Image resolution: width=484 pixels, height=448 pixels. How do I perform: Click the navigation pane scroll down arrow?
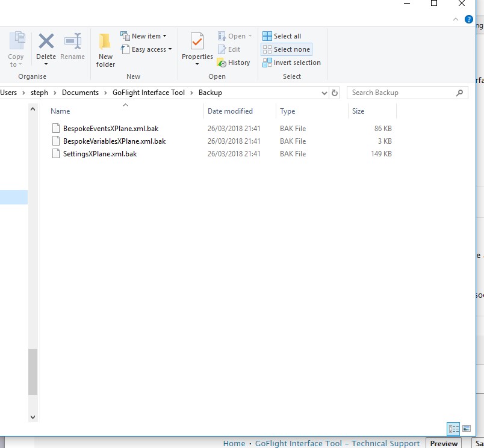tap(33, 417)
